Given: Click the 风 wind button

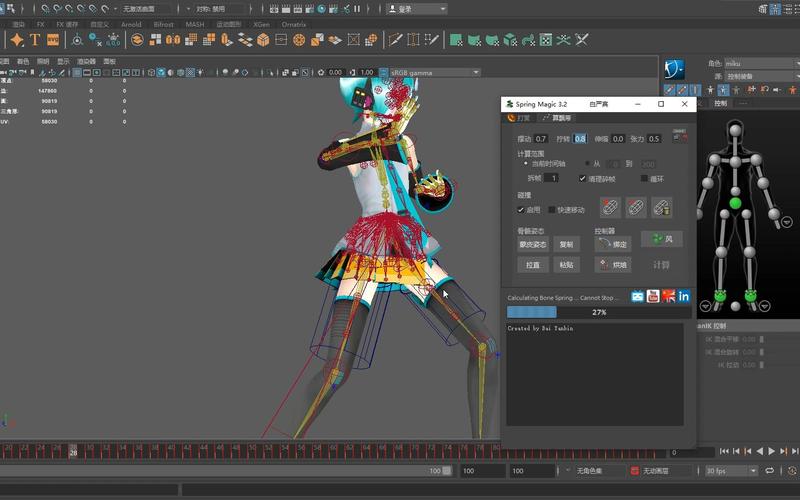Looking at the screenshot, I should (x=661, y=240).
